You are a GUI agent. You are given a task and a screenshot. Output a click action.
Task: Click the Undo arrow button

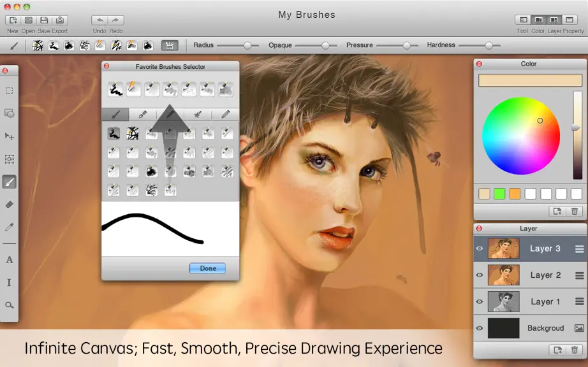[99, 20]
